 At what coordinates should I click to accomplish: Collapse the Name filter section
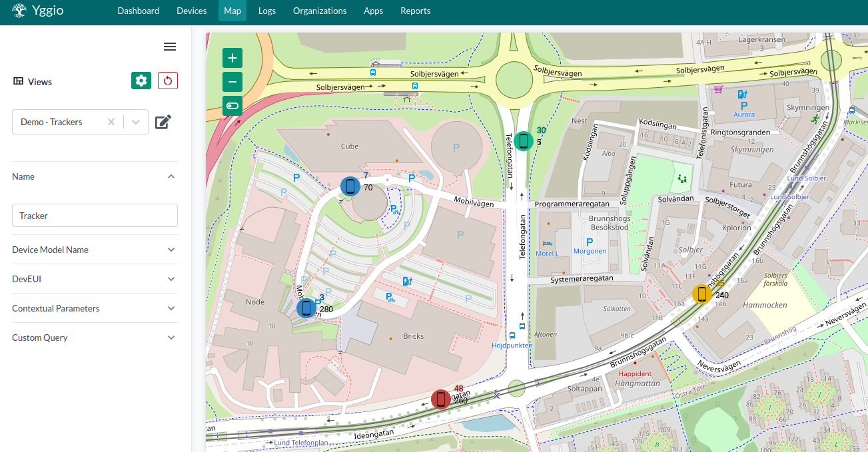tap(171, 176)
